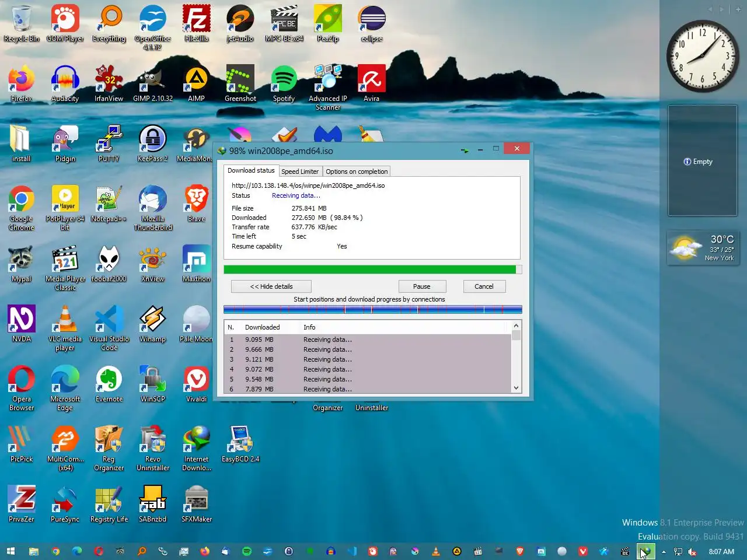Click the connections list scrollbar thumb
Viewport: 747px width, 560px height.
(x=516, y=335)
